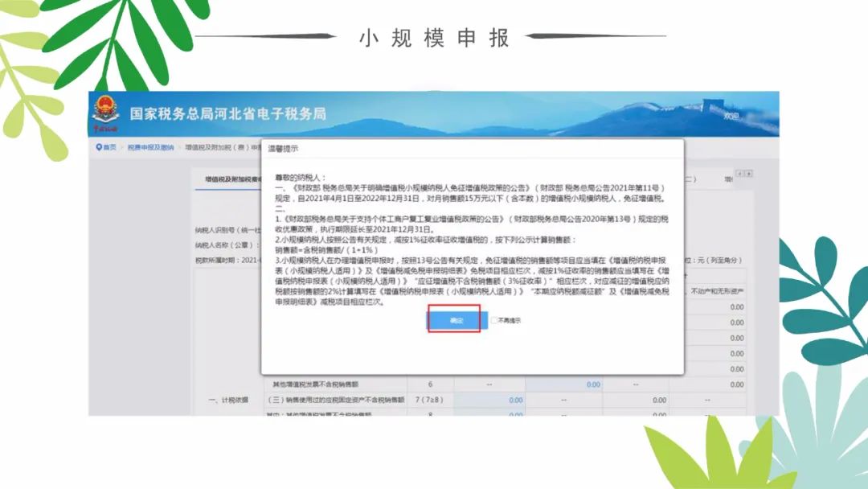
Task: Click the blue 确定 confirm button
Action: tap(457, 320)
